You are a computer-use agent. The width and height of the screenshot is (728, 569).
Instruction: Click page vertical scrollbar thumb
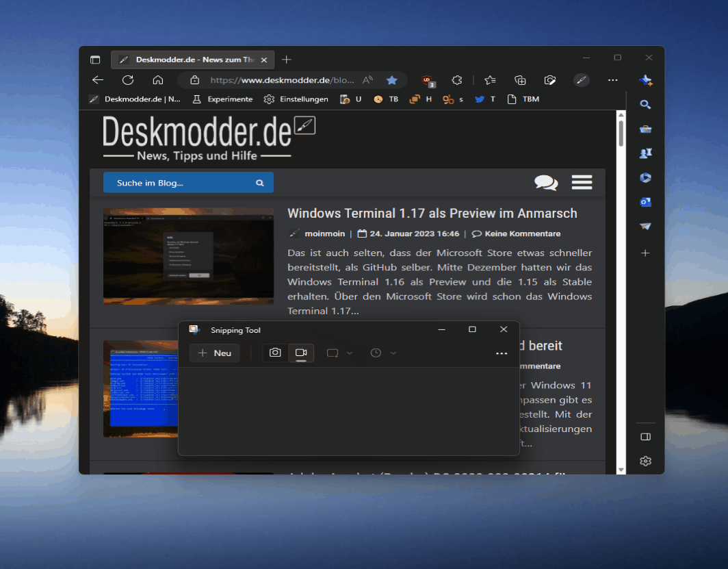(x=621, y=134)
